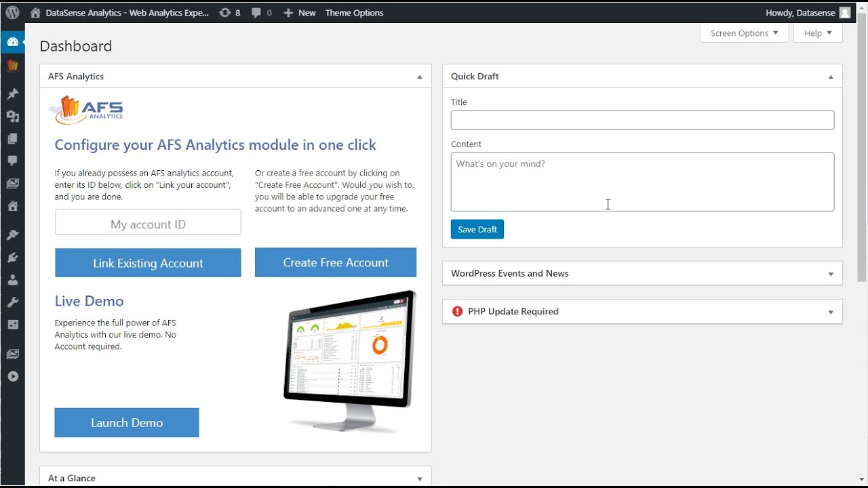Click the PHP Update Required title text
Image resolution: width=868 pixels, height=488 pixels.
tap(513, 311)
